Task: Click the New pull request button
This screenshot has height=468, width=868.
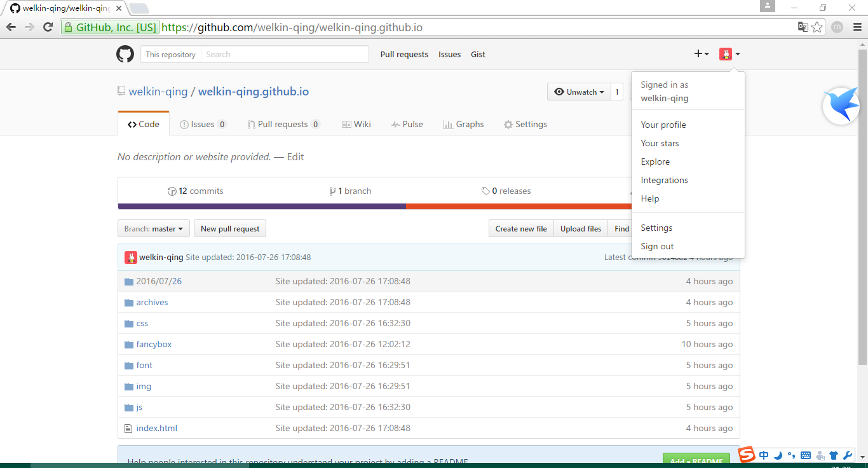Action: coord(229,228)
